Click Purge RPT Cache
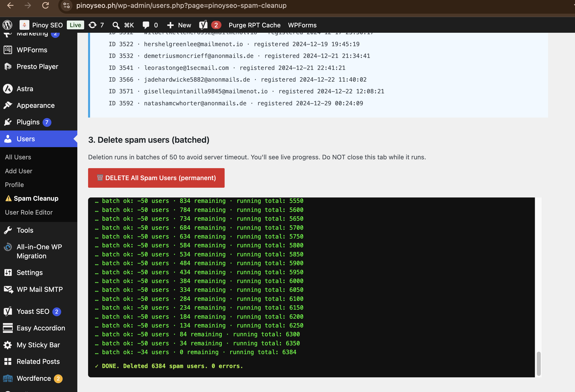The image size is (575, 392). 254,25
